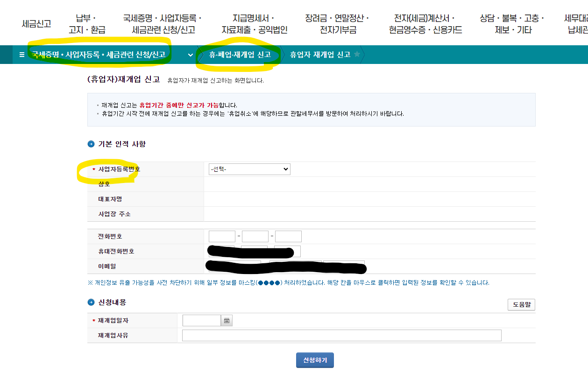Image resolution: width=588 pixels, height=380 pixels.
Task: Click the 신청내용 section heading
Action: pyautogui.click(x=112, y=303)
